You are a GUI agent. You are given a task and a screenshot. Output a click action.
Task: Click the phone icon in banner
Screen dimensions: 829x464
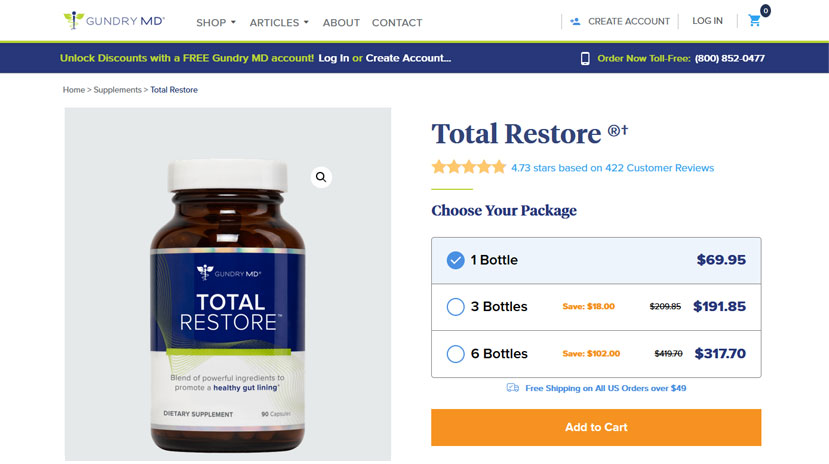tap(585, 58)
